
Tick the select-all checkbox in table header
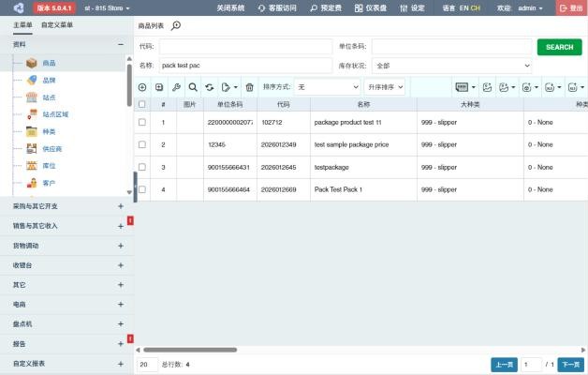tap(141, 104)
